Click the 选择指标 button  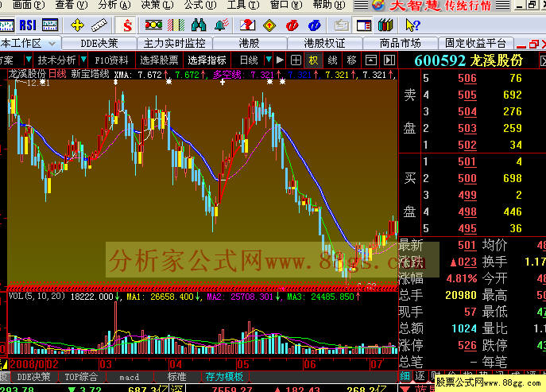coord(207,60)
